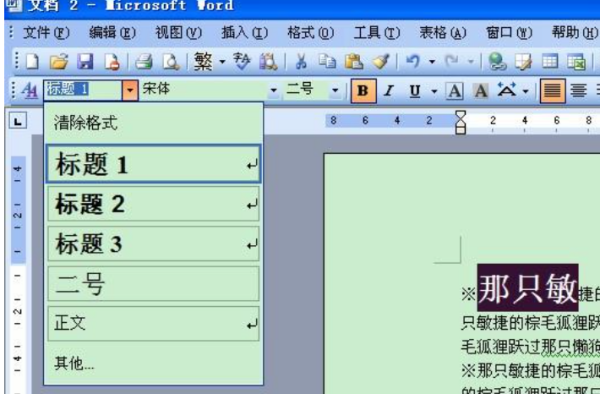Open the 宋体 font dropdown arrow
Image resolution: width=600 pixels, height=394 pixels.
pyautogui.click(x=273, y=91)
